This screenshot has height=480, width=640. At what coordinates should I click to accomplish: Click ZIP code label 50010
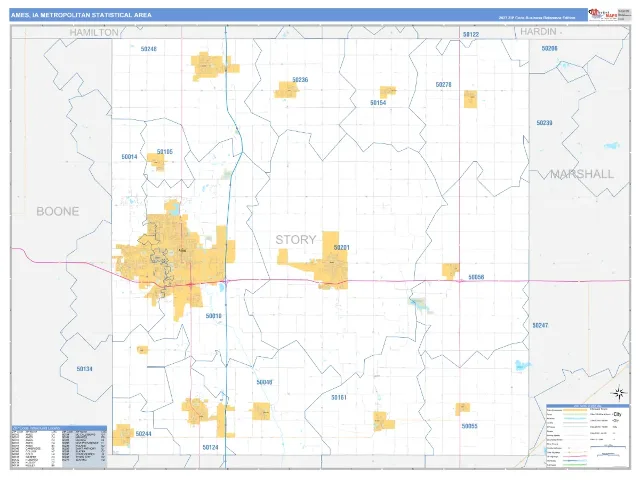213,316
